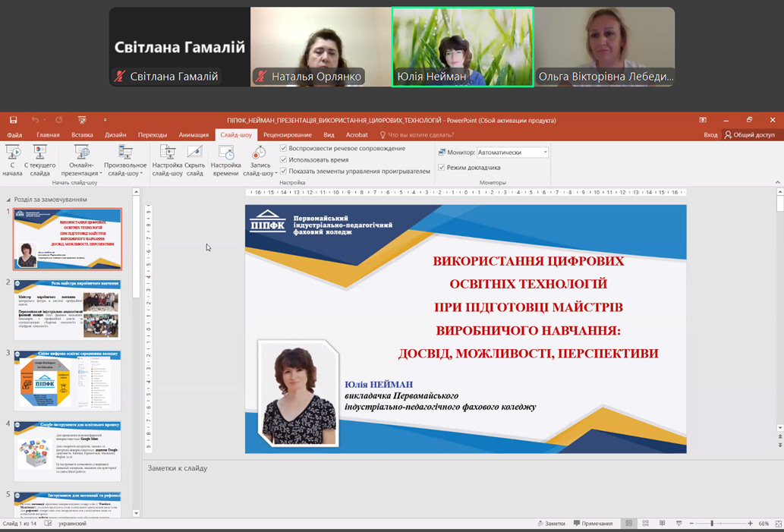Viewport: 784px width, 532px height.
Task: Disable 'Режим докладчика' presenter view checkbox
Action: click(442, 168)
